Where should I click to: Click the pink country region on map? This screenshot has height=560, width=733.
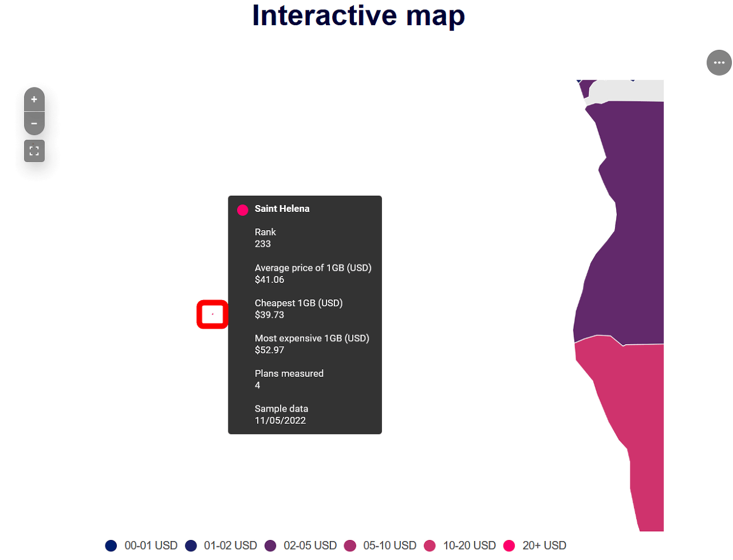[630, 401]
